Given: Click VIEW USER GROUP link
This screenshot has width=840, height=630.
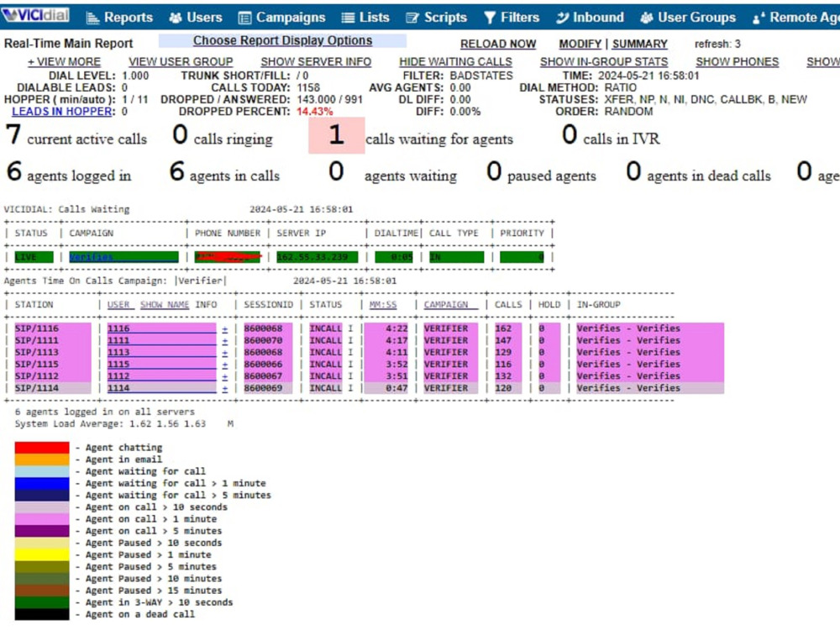Looking at the screenshot, I should pyautogui.click(x=181, y=62).
